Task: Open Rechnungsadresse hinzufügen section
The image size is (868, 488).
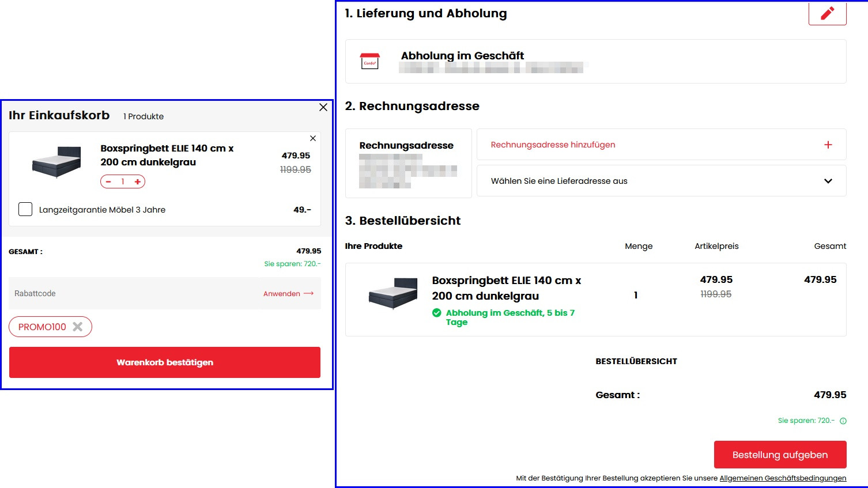Action: point(553,145)
